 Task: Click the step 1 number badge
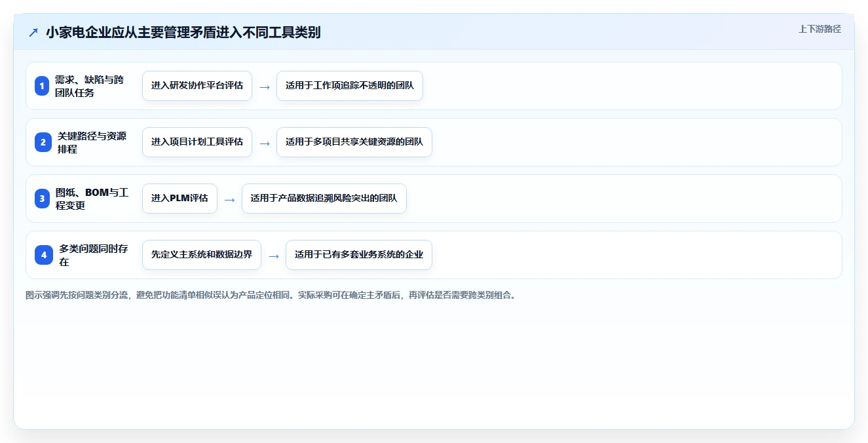click(x=42, y=86)
